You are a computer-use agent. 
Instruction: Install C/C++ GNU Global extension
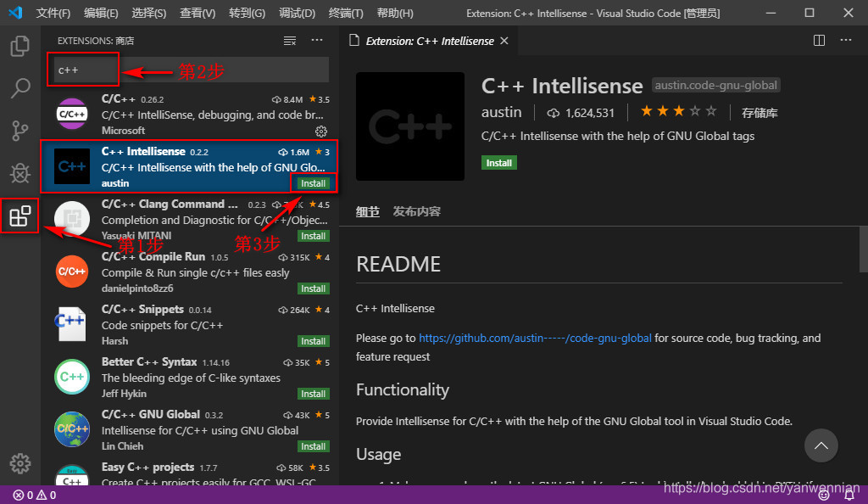314,446
